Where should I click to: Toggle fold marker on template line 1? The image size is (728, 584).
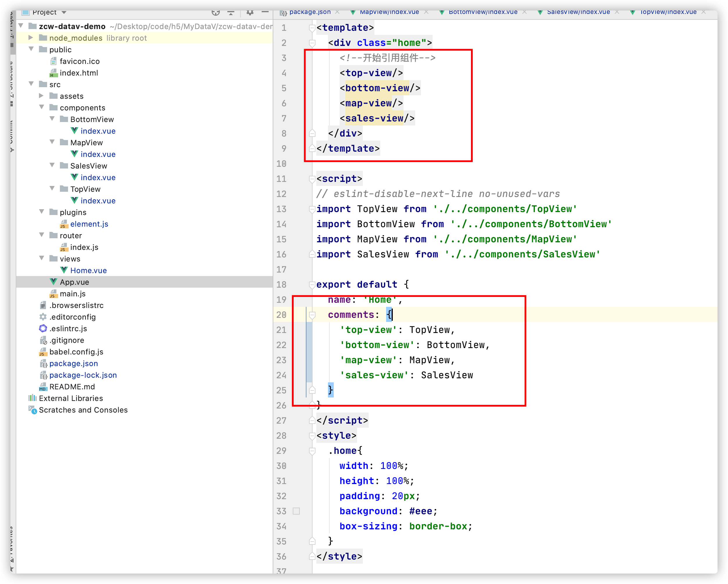pos(312,28)
